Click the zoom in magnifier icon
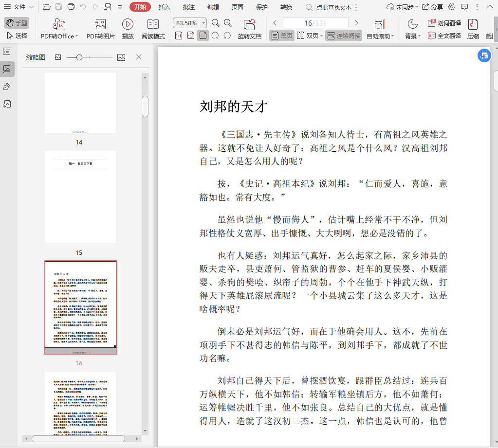Screen dimensions: 498x448 click(x=228, y=23)
